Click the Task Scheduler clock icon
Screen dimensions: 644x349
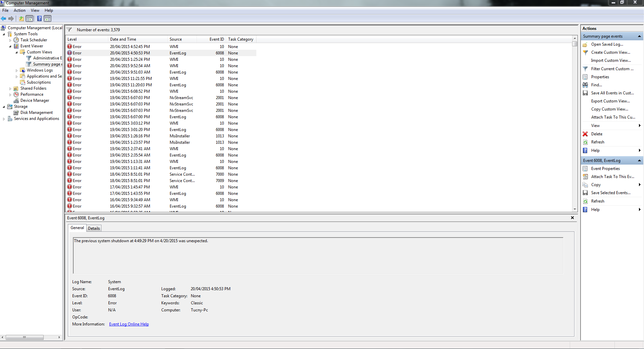16,40
